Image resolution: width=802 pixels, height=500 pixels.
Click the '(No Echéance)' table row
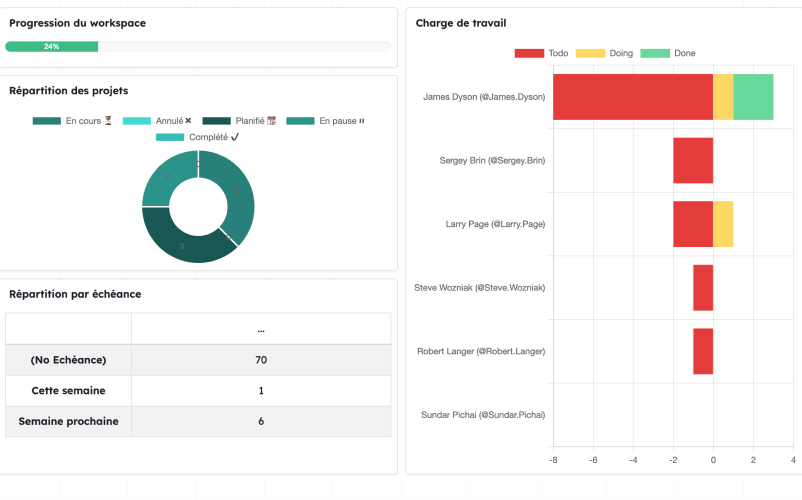(197, 360)
